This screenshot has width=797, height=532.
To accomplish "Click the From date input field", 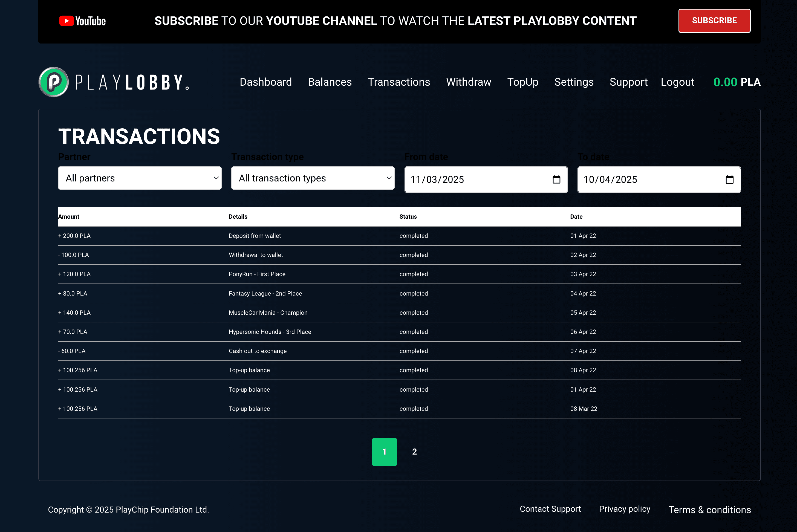I will 468,180.
